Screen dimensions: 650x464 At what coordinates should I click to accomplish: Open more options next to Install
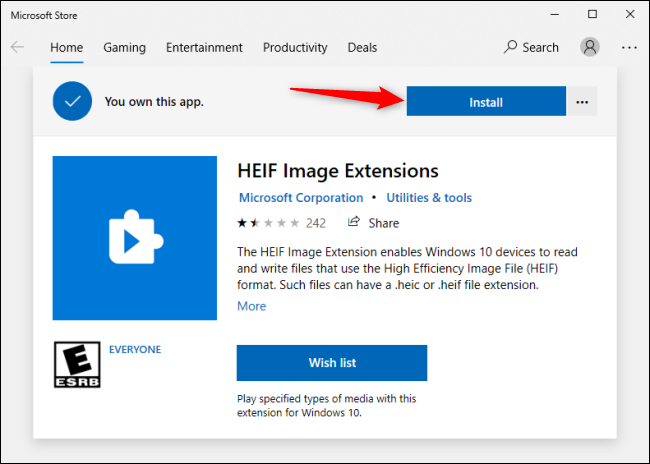click(582, 102)
